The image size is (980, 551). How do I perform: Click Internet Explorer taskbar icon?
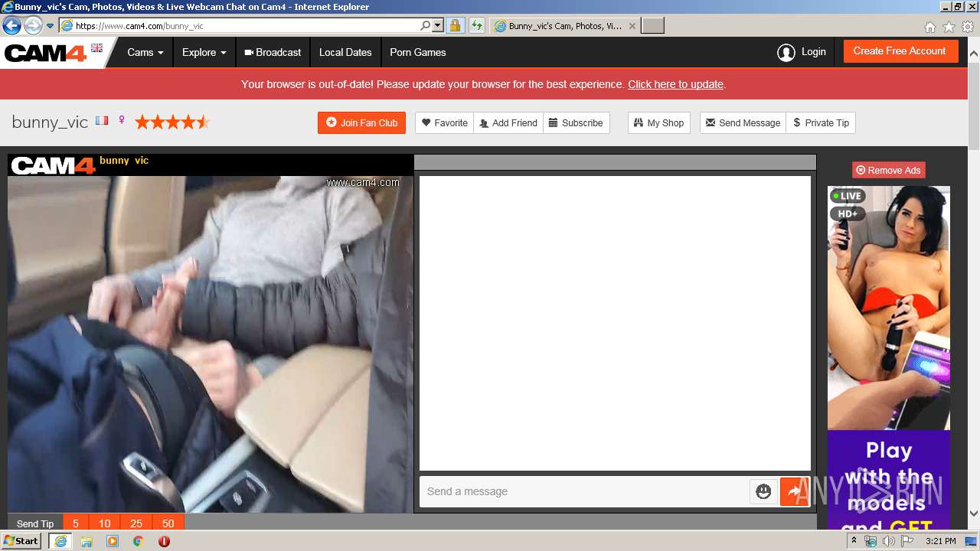60,541
